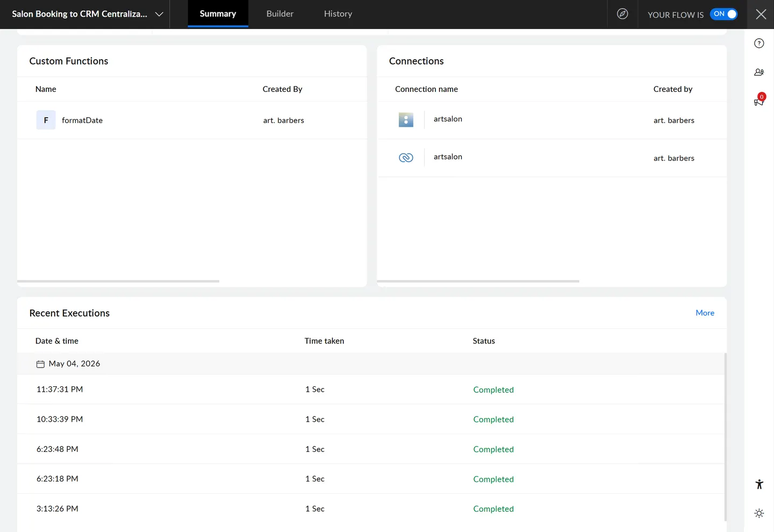774x532 pixels.
Task: Open the user sharing icon in sidebar
Action: (759, 72)
